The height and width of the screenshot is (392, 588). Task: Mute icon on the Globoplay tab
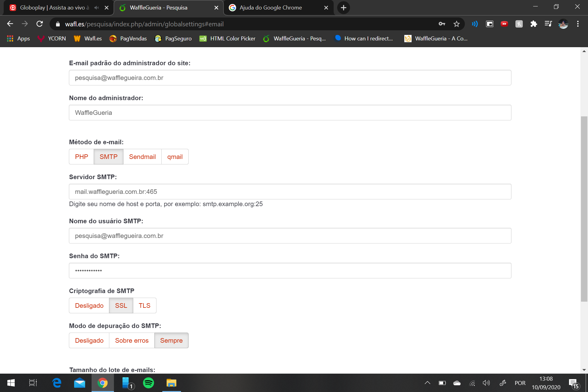click(x=96, y=8)
